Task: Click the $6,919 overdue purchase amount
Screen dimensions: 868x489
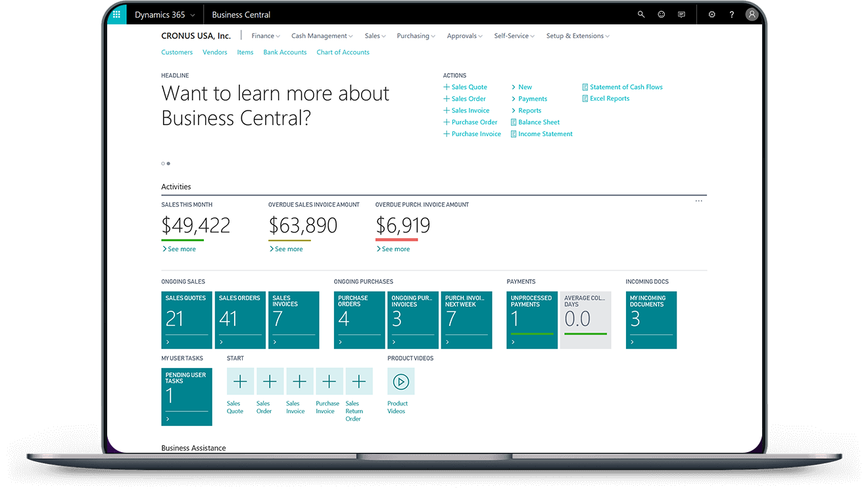Action: 403,226
